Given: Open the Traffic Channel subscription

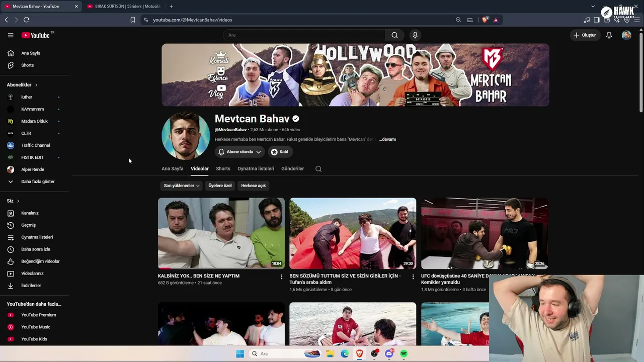Looking at the screenshot, I should tap(34, 145).
